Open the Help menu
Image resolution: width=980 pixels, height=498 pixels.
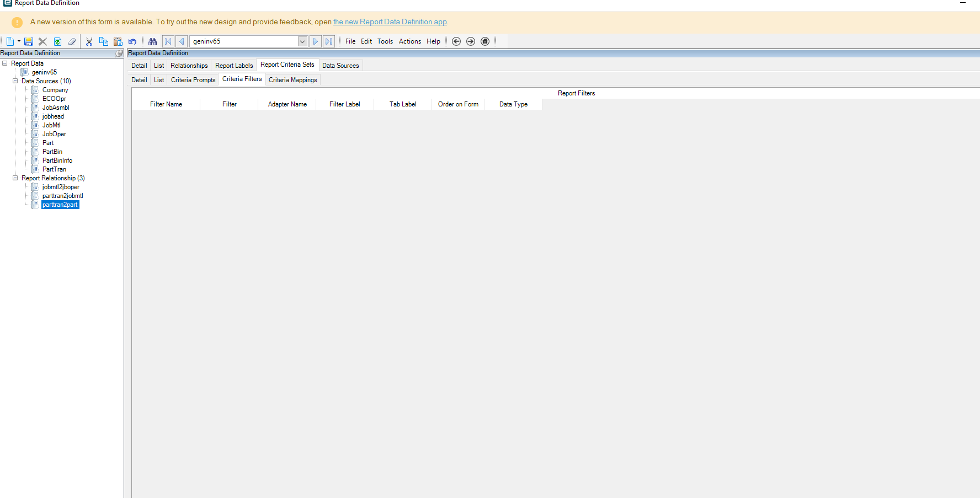pyautogui.click(x=434, y=41)
